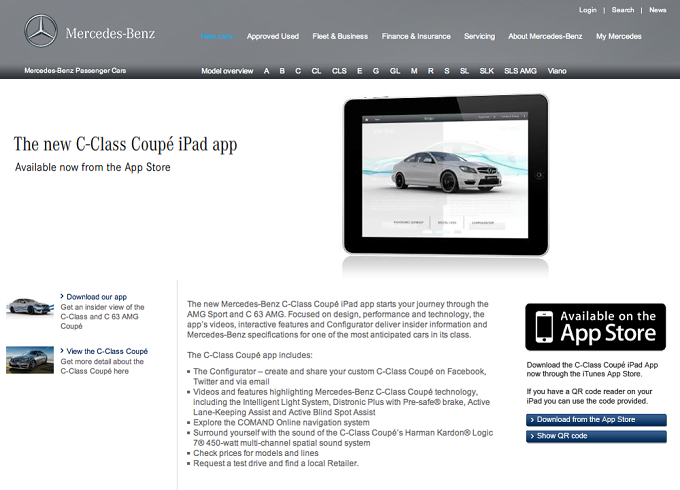
Task: Open the Download our app car thumbnail
Action: pos(30,307)
